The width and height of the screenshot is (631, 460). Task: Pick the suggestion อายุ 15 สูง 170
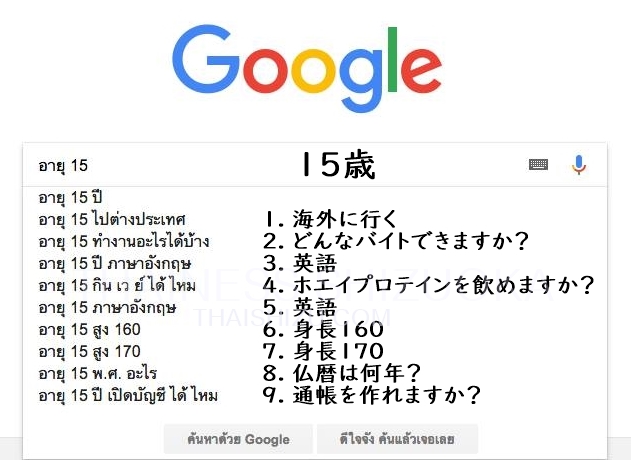click(x=89, y=351)
